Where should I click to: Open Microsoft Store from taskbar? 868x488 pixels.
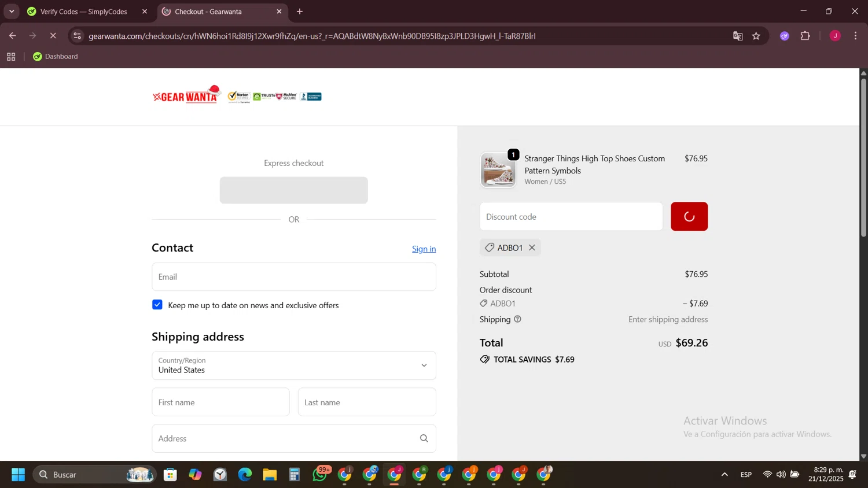(x=170, y=475)
